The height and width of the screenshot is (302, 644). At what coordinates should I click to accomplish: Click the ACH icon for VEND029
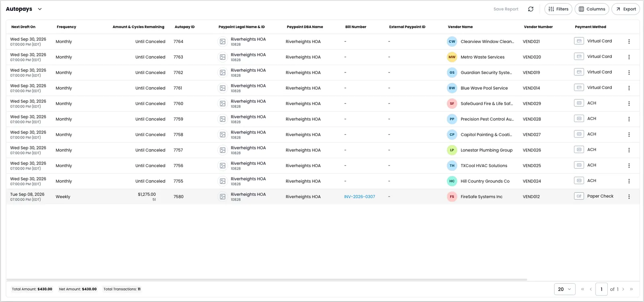point(579,103)
